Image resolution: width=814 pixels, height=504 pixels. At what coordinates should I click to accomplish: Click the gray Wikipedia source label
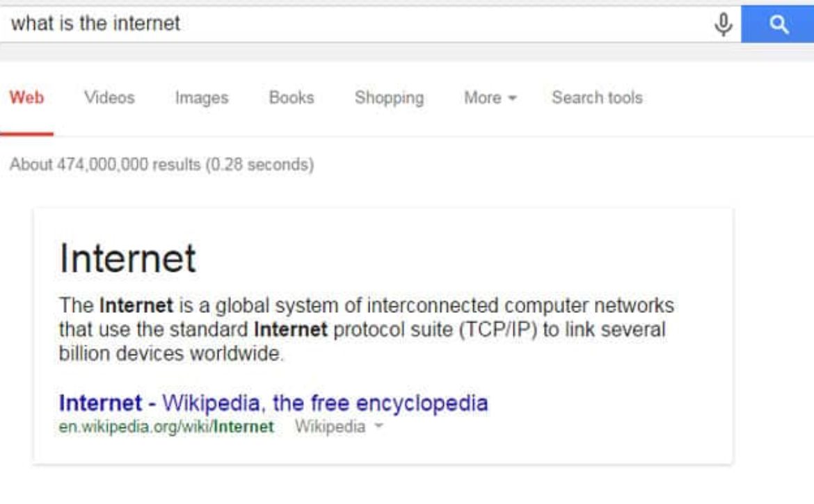[330, 427]
